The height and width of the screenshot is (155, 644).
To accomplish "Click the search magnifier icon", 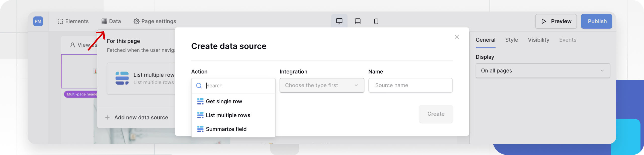I will (x=199, y=86).
